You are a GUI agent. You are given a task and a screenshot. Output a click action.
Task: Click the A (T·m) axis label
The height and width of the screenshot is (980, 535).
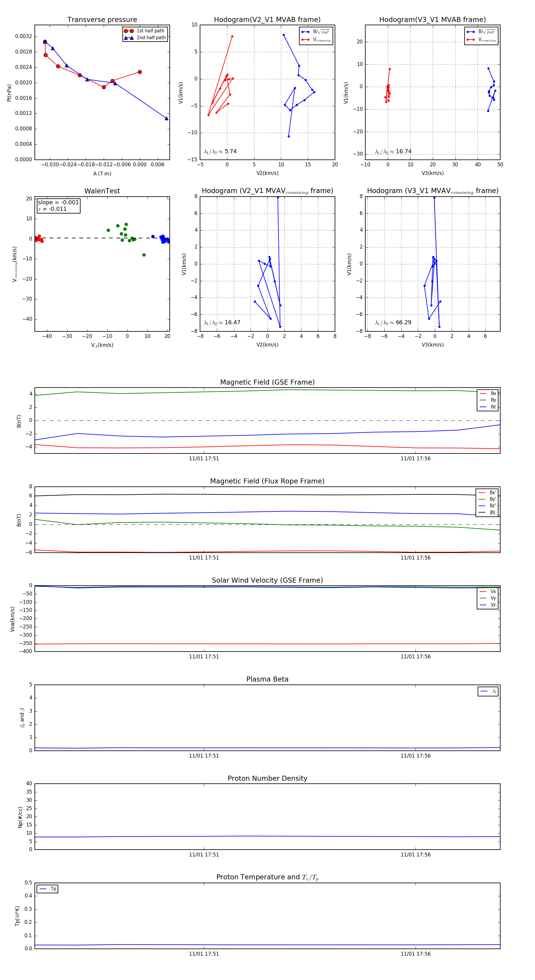tap(102, 173)
